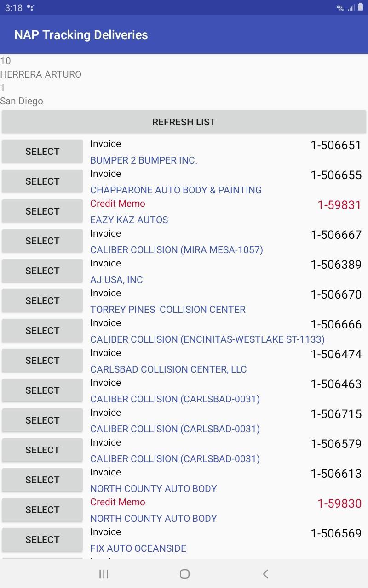
Task: Tap the Android back navigation icon
Action: click(265, 574)
